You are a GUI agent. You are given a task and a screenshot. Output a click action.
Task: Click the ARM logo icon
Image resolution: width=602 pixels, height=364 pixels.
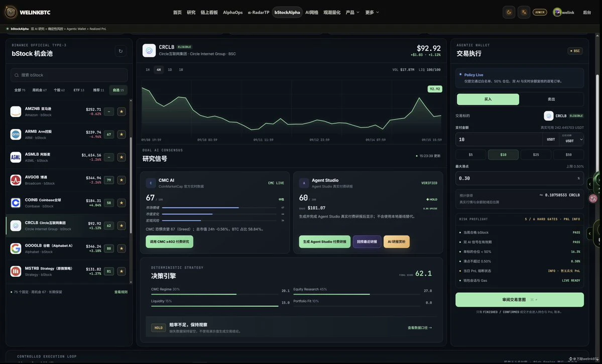(16, 135)
